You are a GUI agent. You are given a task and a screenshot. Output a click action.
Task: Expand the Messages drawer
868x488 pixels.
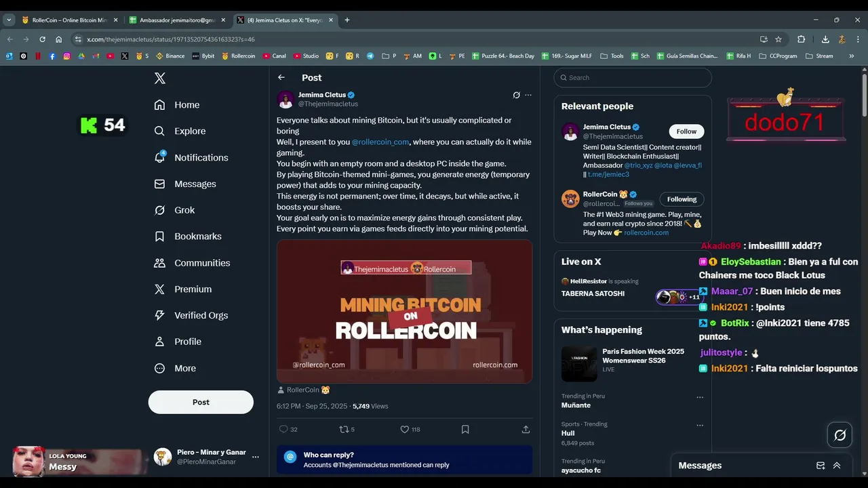pos(837,466)
